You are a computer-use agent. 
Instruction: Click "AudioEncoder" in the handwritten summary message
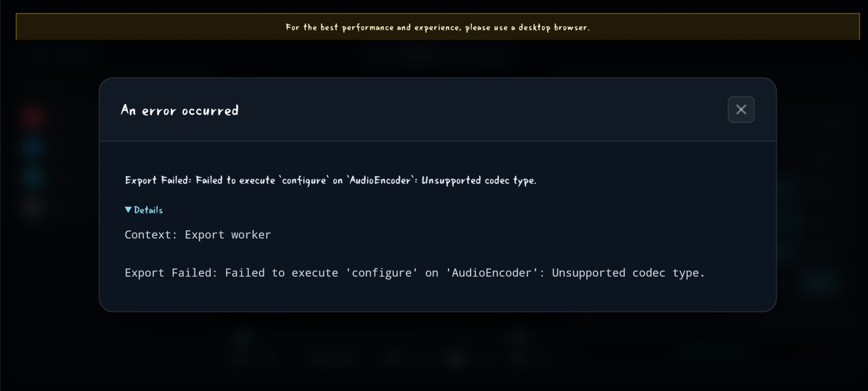coord(380,180)
